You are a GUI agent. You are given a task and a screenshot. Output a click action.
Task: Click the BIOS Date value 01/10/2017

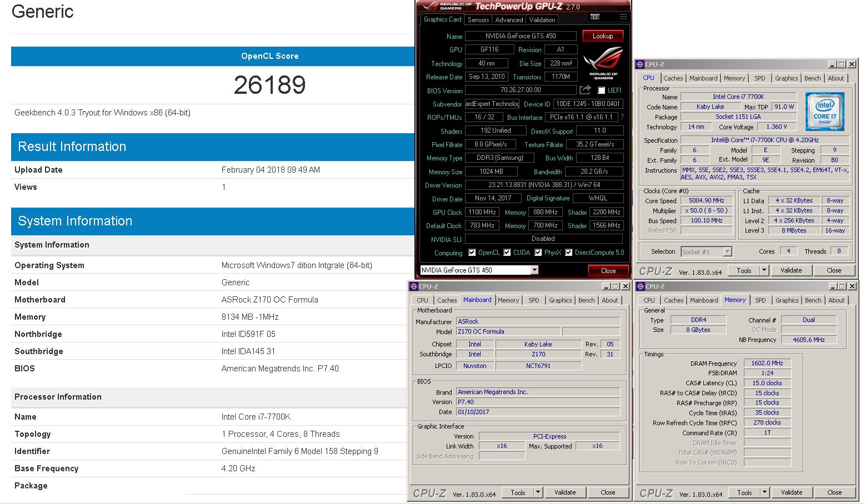tap(538, 412)
